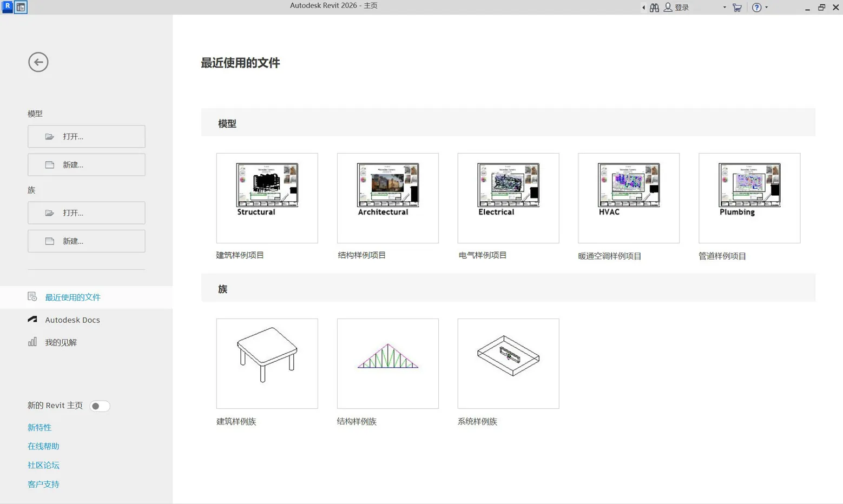Viewport: 843px width, 504px height.
Task: Click the back arrow circle icon
Action: click(x=38, y=62)
